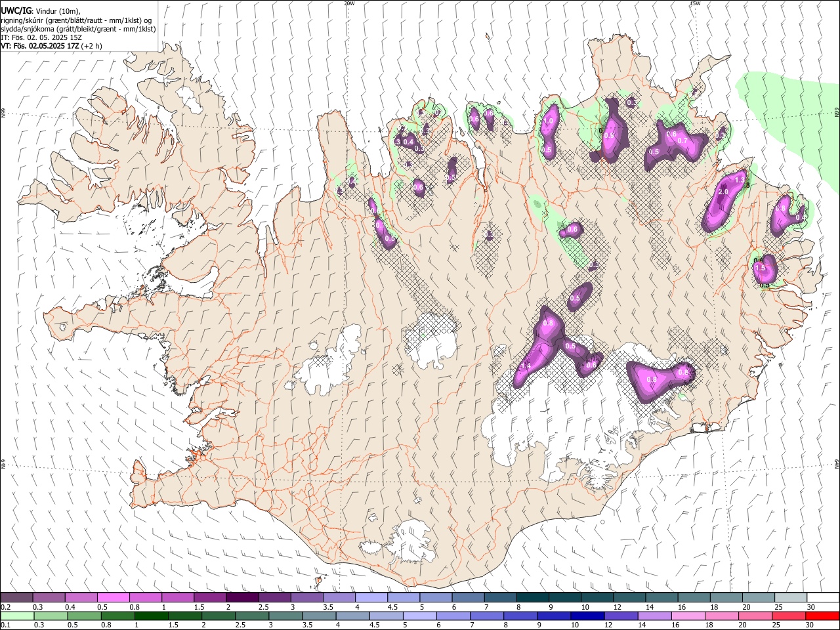840x630 pixels.
Task: Click the '64N' latitude label on right edge
Action: click(x=837, y=463)
